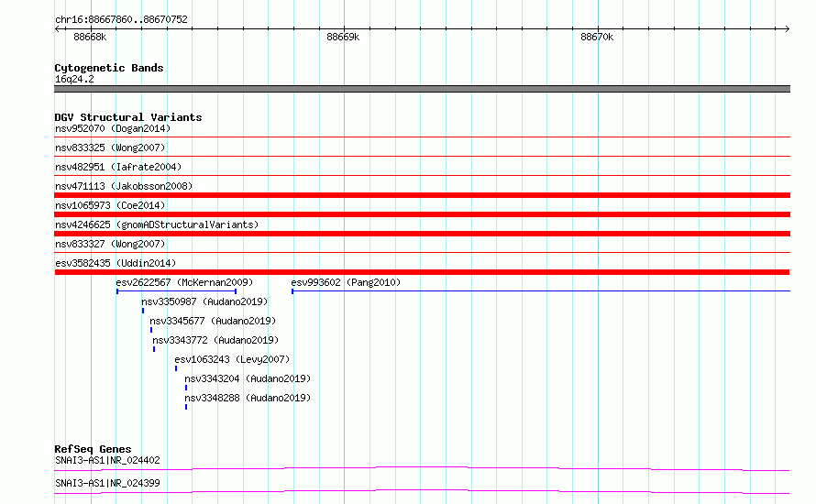This screenshot has width=816, height=504.
Task: Click gene label SNAI3-AS1|NR_024402
Action: [x=107, y=460]
